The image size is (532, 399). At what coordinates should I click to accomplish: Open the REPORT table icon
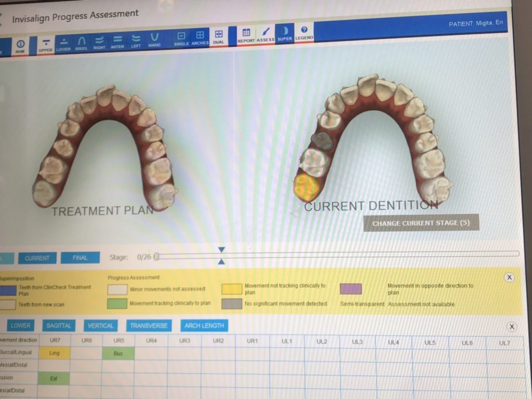[246, 35]
